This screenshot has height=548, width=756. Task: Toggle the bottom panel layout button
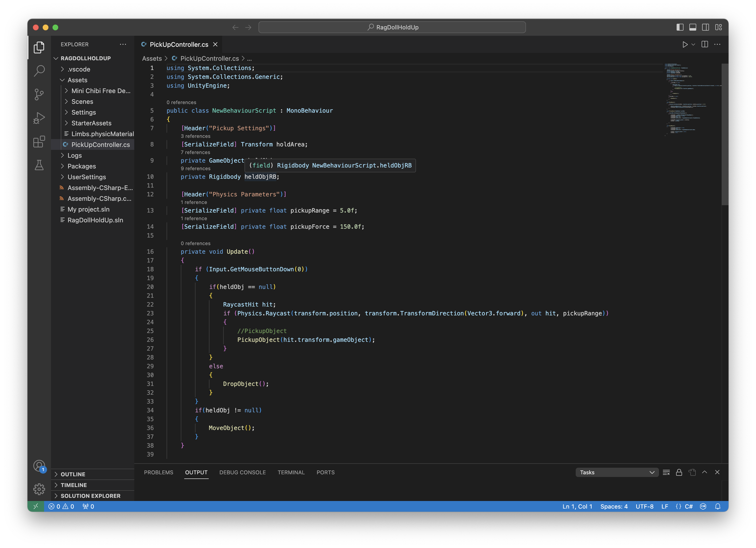693,27
